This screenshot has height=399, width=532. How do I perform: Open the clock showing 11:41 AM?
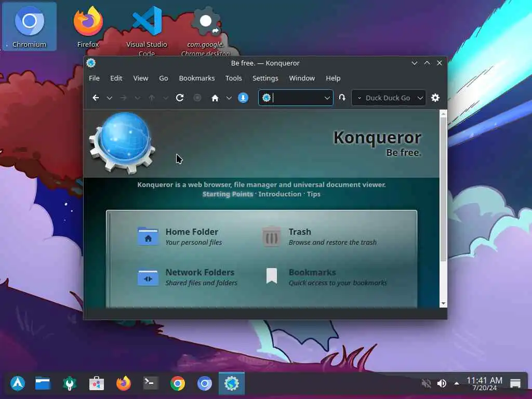[x=484, y=384]
